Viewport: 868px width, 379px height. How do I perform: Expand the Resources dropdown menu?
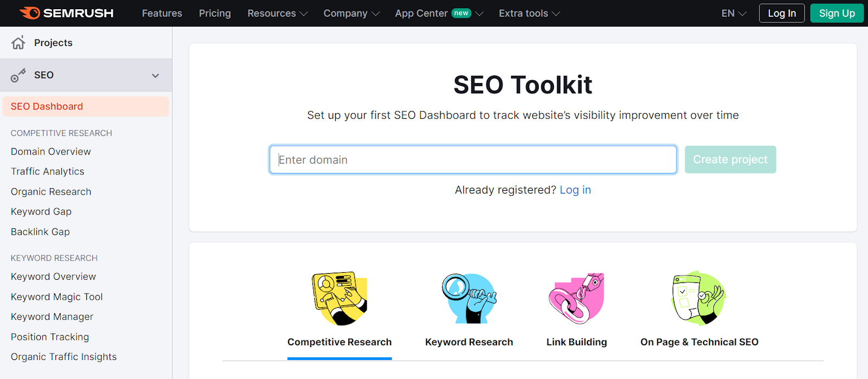pos(278,13)
